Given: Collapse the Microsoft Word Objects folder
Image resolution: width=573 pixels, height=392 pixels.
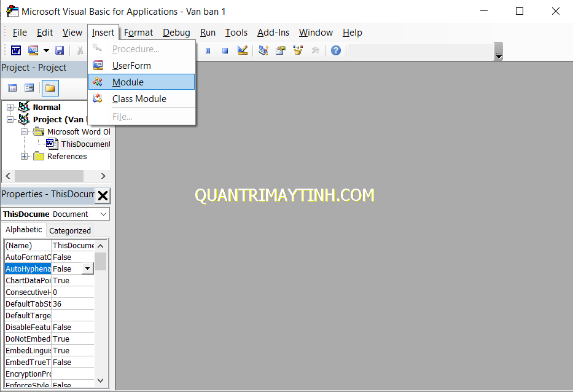Looking at the screenshot, I should point(24,131).
